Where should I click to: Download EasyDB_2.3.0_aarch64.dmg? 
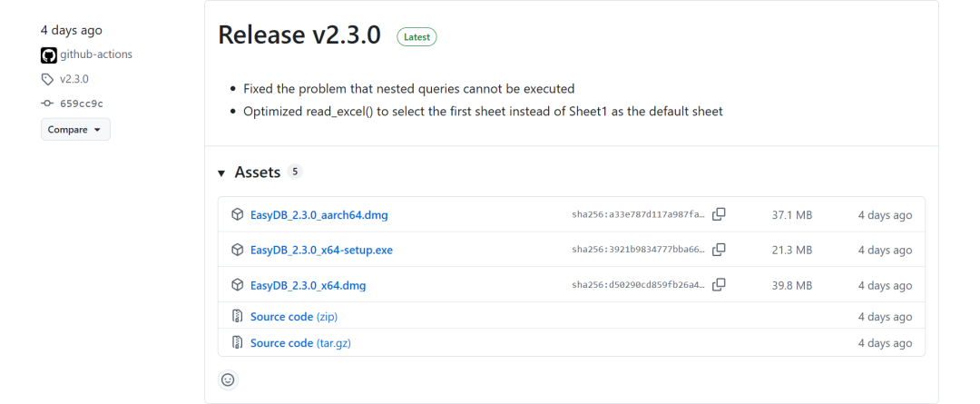pyautogui.click(x=318, y=215)
